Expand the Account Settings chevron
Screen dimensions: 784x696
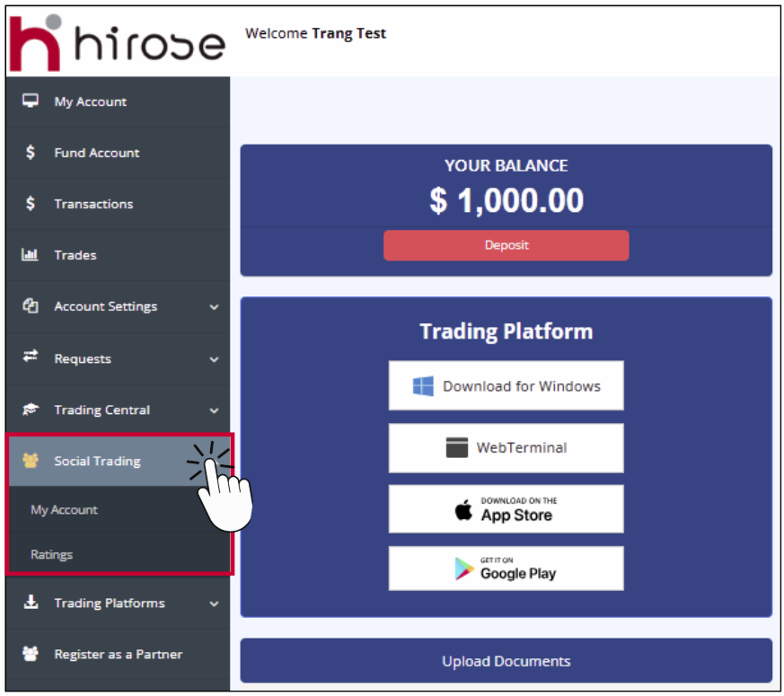coord(214,307)
